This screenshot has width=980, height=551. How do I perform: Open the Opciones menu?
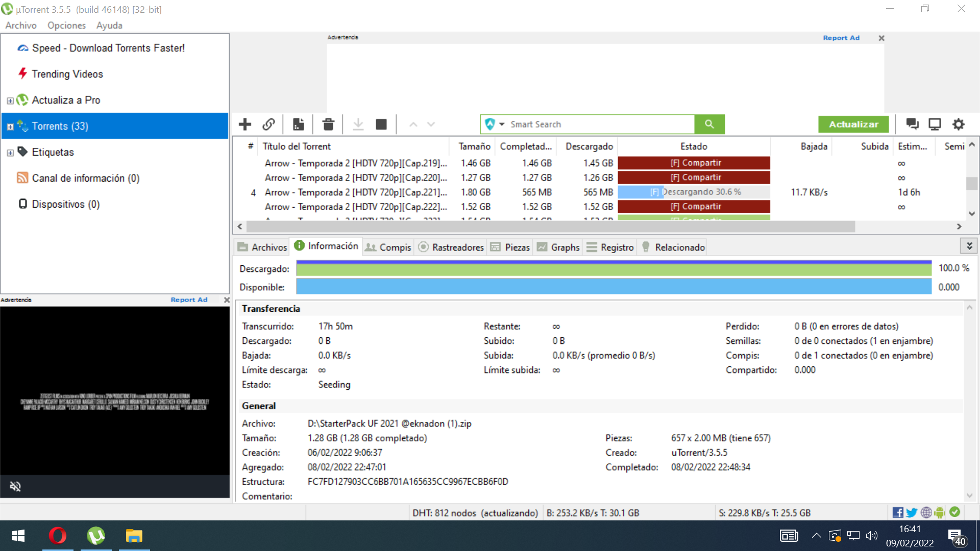[x=67, y=26]
